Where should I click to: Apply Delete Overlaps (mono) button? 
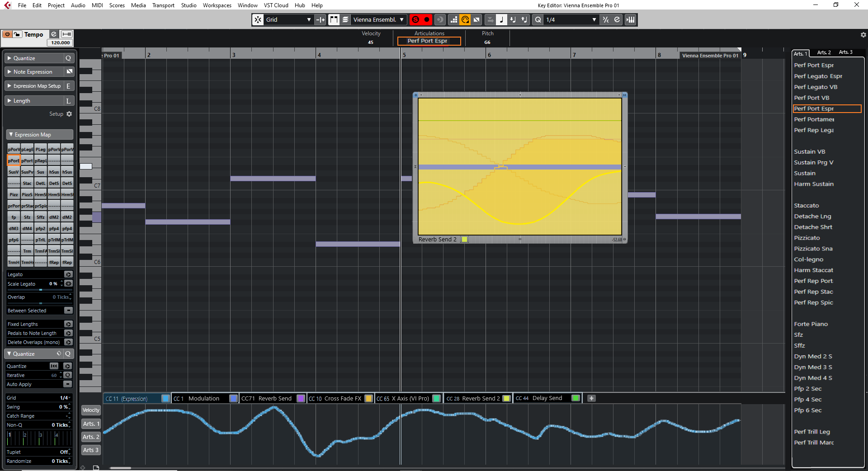(x=68, y=342)
